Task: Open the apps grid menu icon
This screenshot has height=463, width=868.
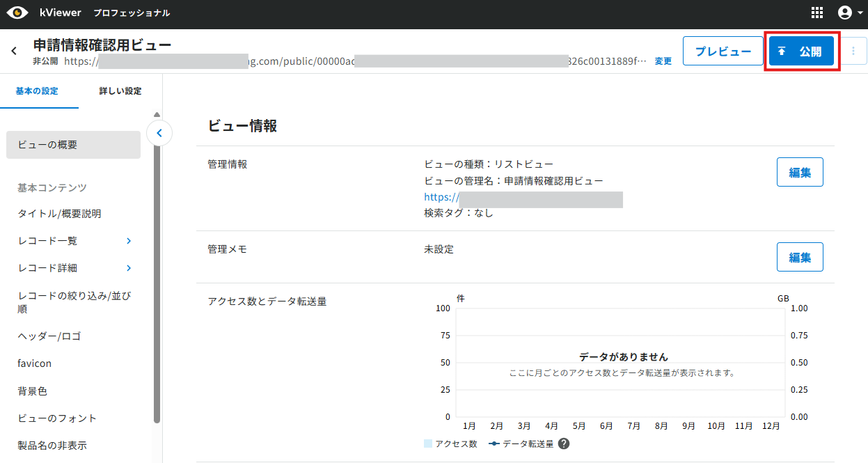Action: pyautogui.click(x=817, y=13)
